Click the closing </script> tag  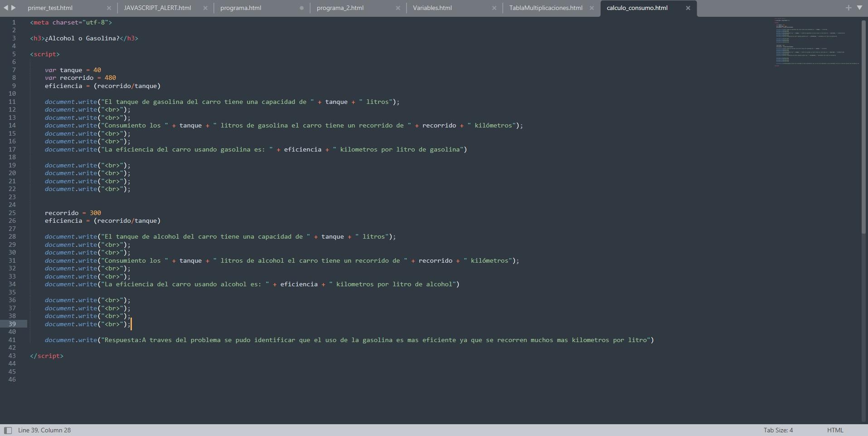47,356
